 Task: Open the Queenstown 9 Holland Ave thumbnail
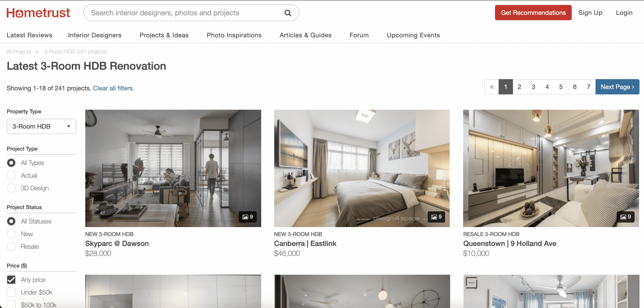click(x=551, y=168)
